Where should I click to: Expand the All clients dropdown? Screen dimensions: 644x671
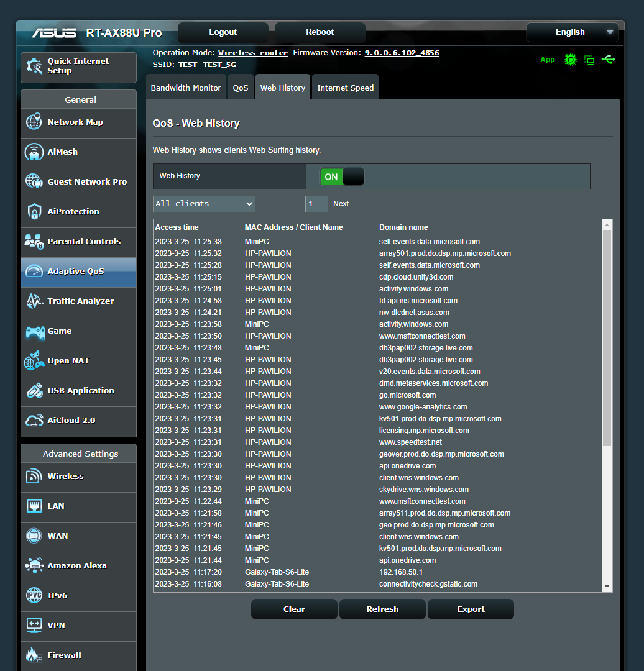204,204
